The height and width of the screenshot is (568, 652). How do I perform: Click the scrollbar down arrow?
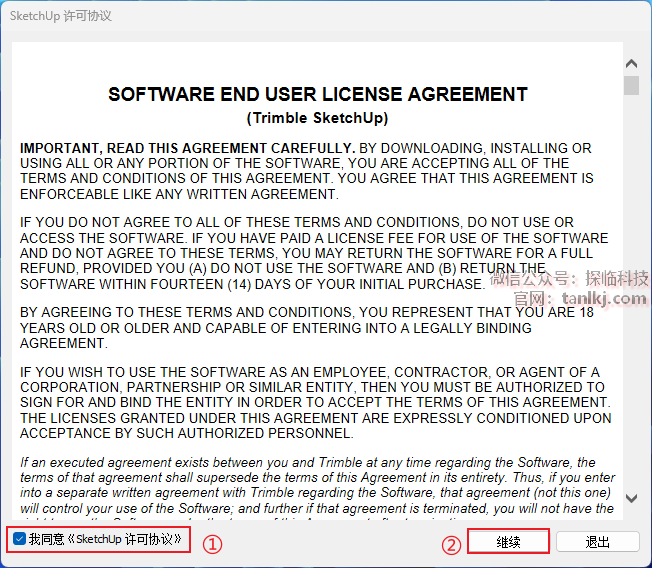(x=631, y=498)
